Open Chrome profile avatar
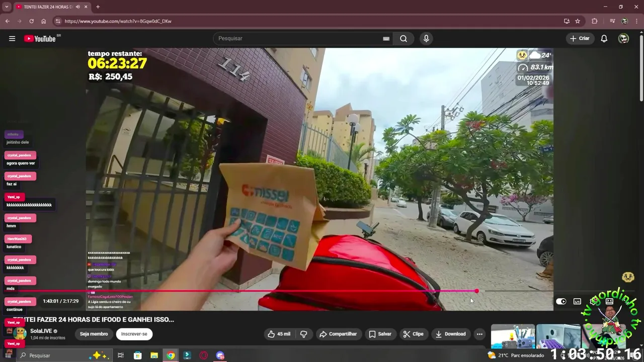Screen dimensions: 644x362 tap(624, 21)
